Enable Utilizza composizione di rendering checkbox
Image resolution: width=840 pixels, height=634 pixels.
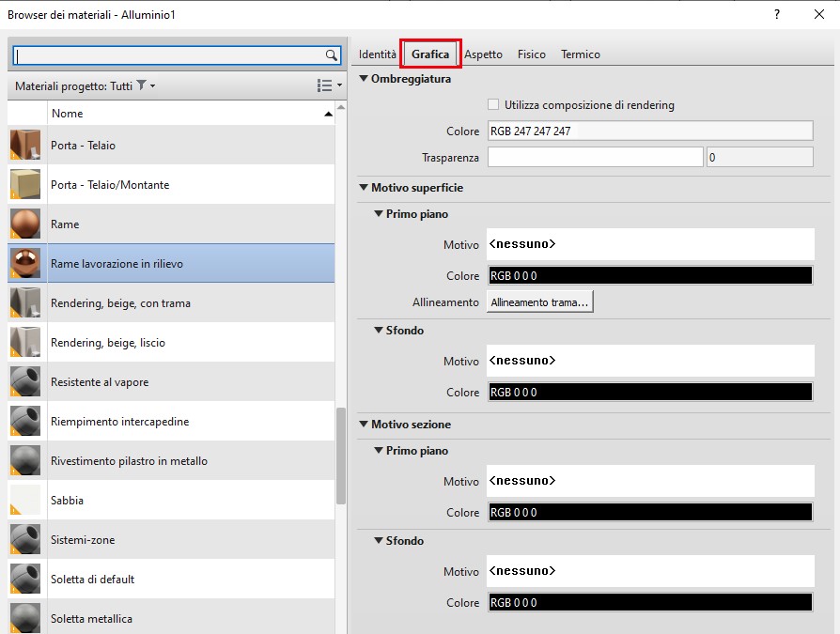(x=493, y=105)
